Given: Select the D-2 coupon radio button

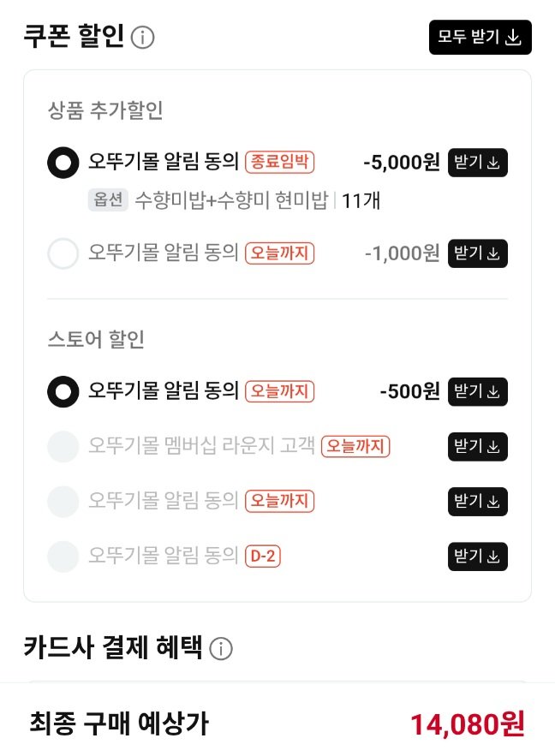Looking at the screenshot, I should point(63,557).
